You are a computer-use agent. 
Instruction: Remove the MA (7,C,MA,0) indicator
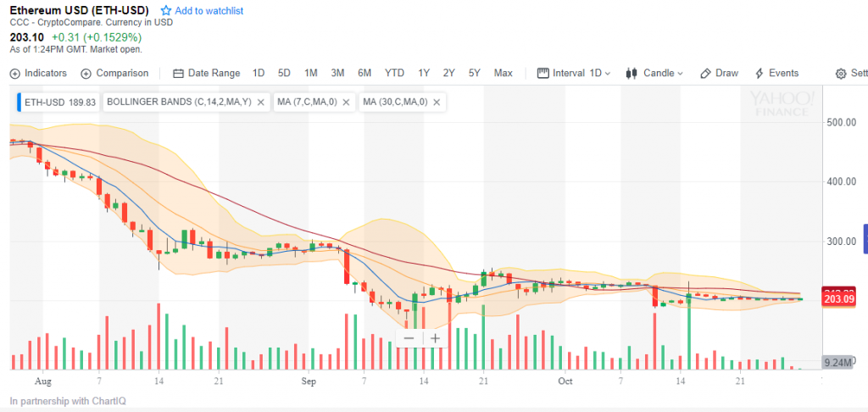(x=347, y=103)
